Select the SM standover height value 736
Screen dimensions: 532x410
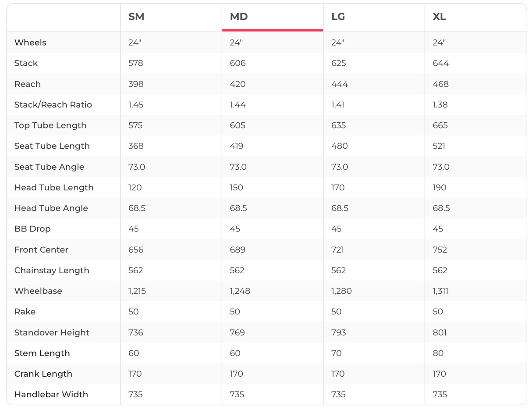pos(136,333)
